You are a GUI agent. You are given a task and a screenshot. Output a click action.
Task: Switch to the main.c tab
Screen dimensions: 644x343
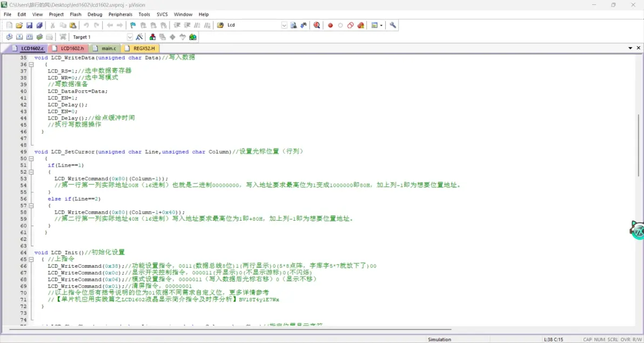click(105, 49)
